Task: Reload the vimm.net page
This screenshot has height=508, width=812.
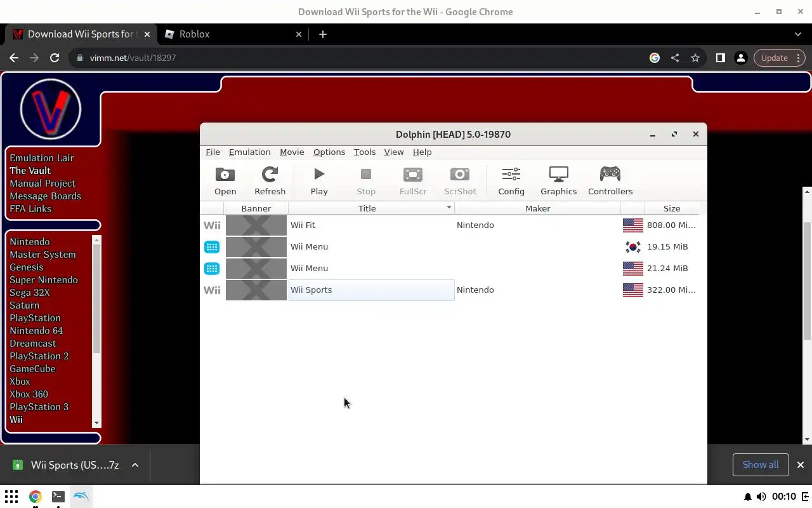Action: 55,58
